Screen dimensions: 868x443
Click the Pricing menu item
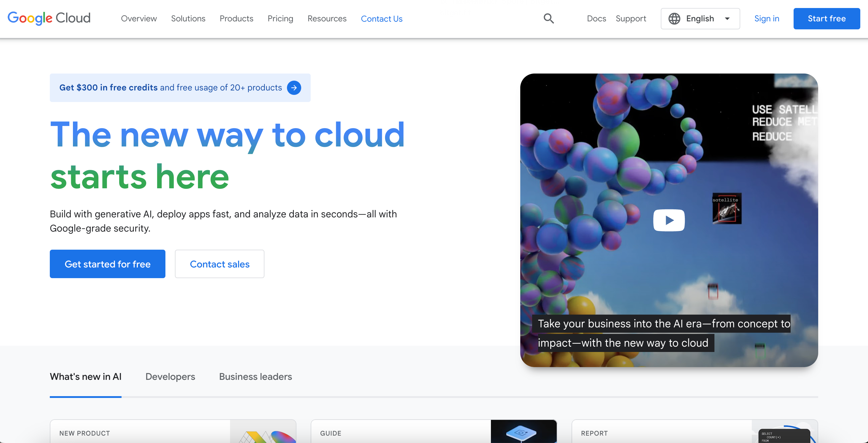tap(280, 19)
